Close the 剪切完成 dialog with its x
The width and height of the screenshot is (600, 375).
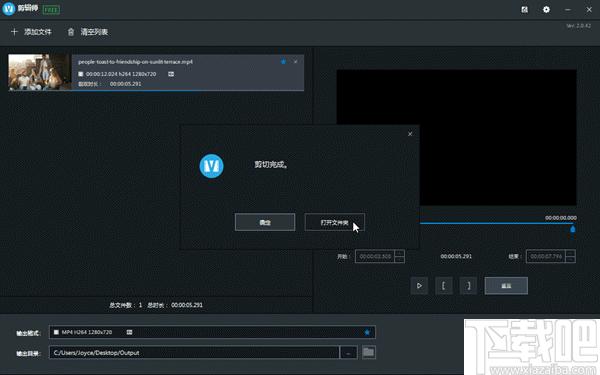410,134
